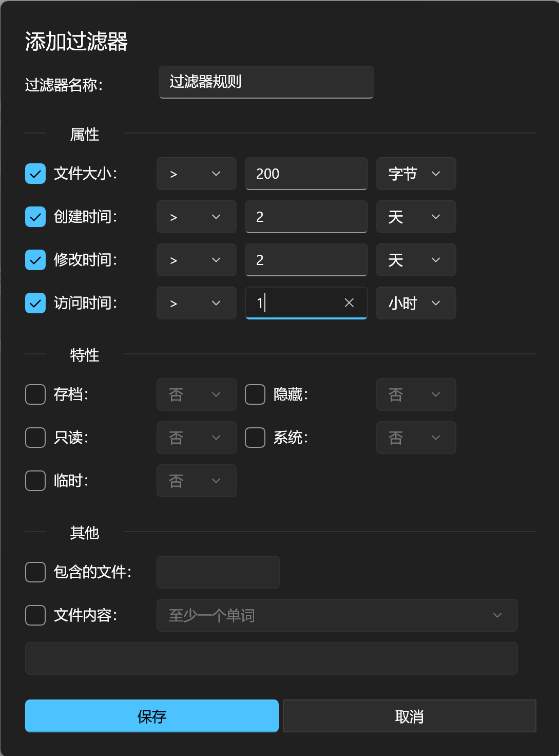The image size is (559, 756).
Task: Click the 过滤器名称 label
Action: point(64,85)
